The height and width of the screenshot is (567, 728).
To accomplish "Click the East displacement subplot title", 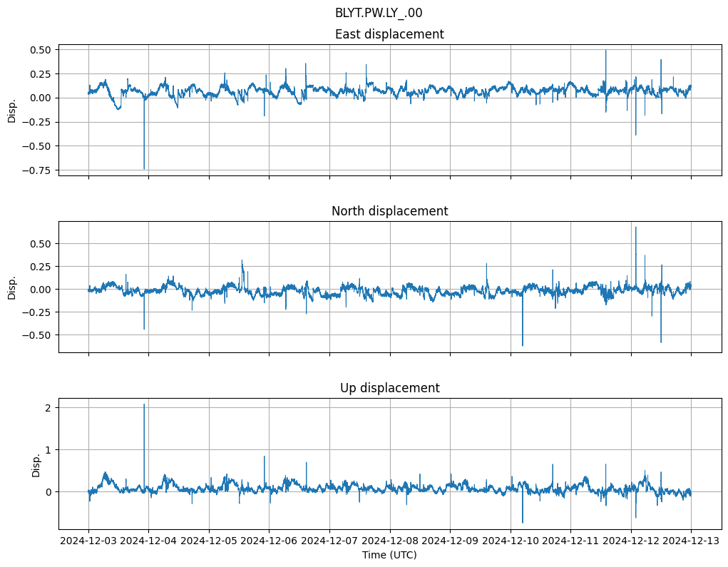I will tap(389, 34).
